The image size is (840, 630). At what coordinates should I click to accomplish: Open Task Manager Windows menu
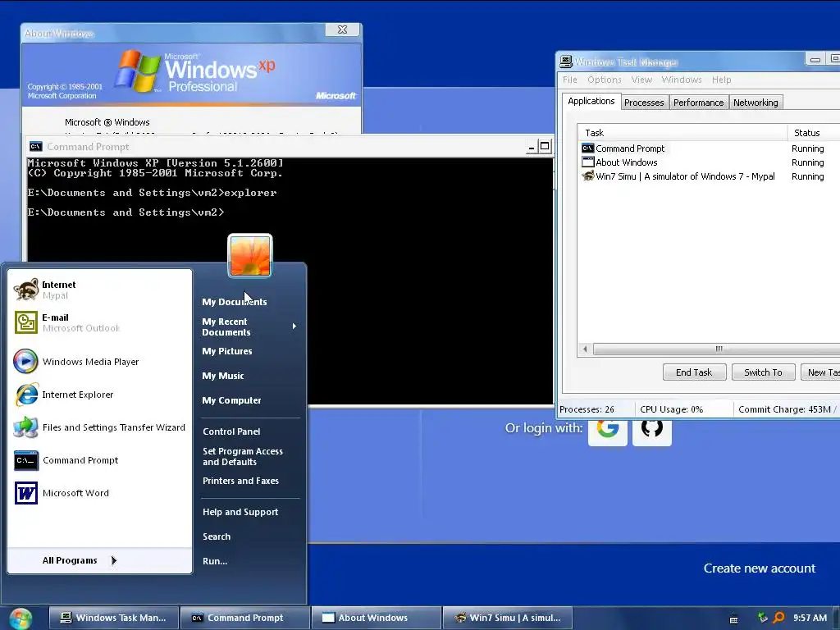(x=682, y=80)
